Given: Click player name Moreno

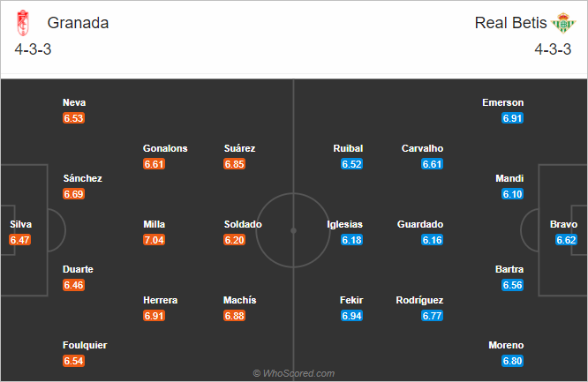Looking at the screenshot, I should [506, 345].
